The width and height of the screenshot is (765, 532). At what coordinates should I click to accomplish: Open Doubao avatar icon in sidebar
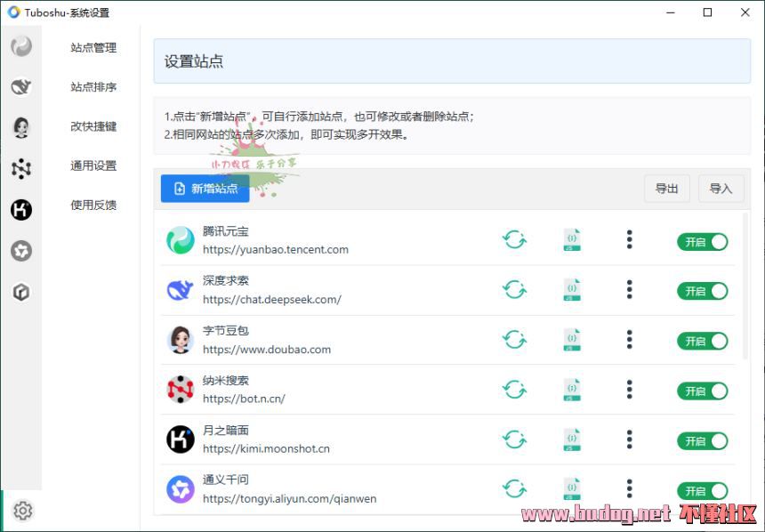21,127
